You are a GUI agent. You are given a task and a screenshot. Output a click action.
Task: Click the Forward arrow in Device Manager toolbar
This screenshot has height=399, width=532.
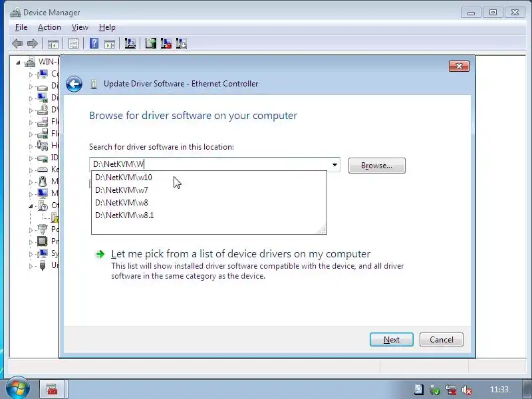pos(32,43)
